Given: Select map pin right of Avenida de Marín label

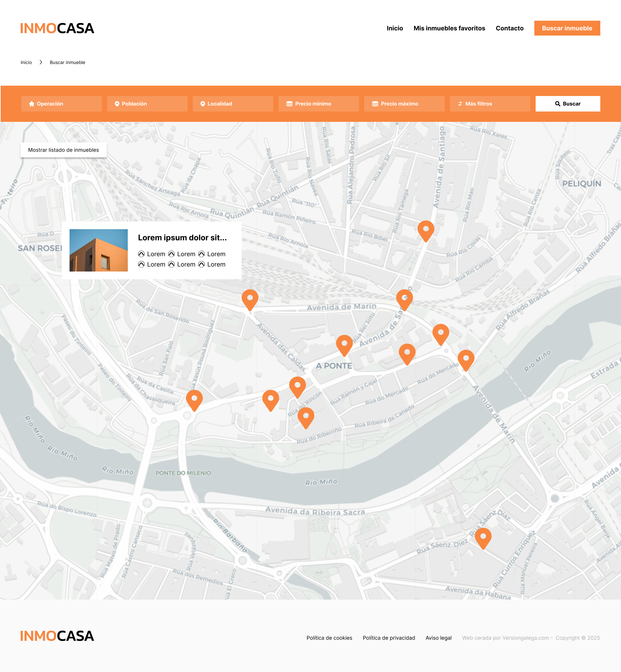Looking at the screenshot, I should (404, 300).
